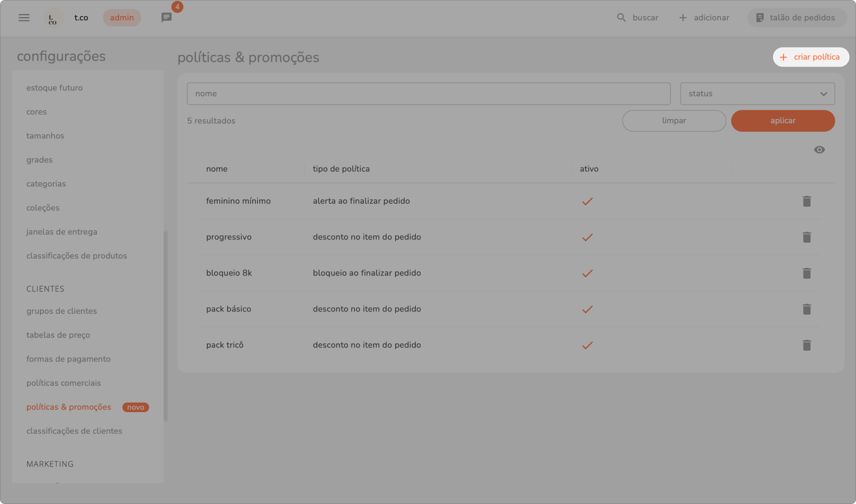The image size is (856, 504).
Task: Go to tabelas de preço settings
Action: pos(58,335)
